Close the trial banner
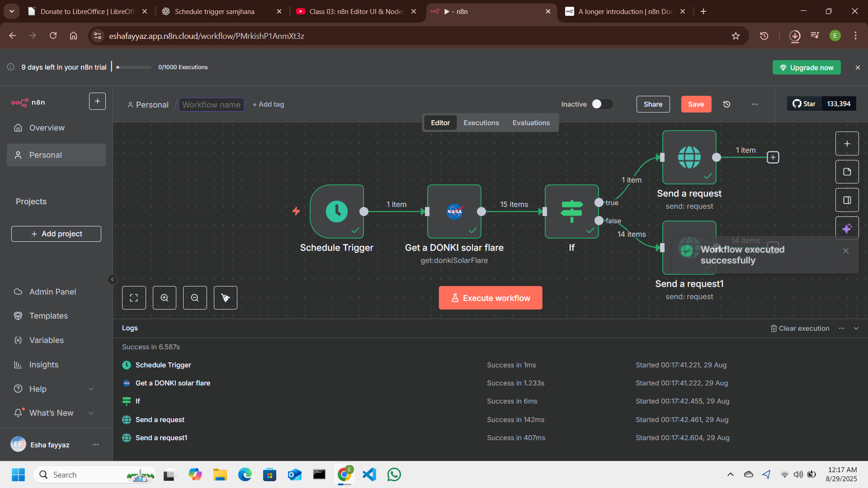 pos(858,67)
